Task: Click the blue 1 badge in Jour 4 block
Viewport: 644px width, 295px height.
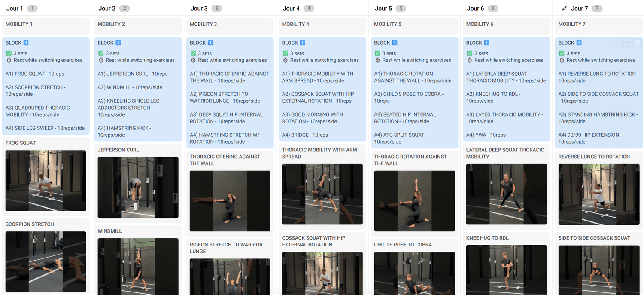Action: [x=302, y=43]
